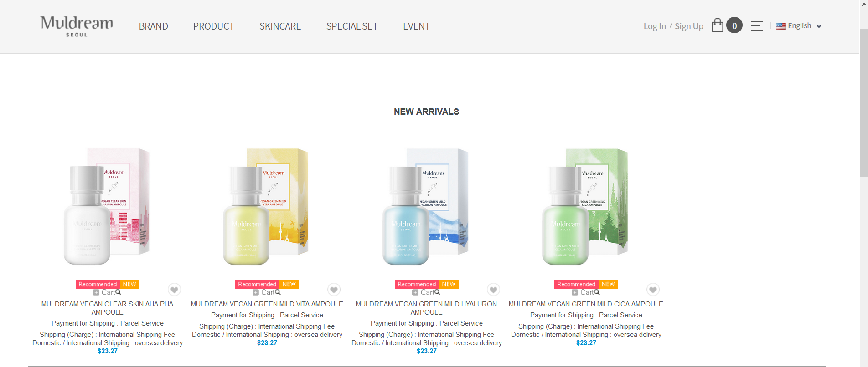Click the US flag language icon

(781, 26)
